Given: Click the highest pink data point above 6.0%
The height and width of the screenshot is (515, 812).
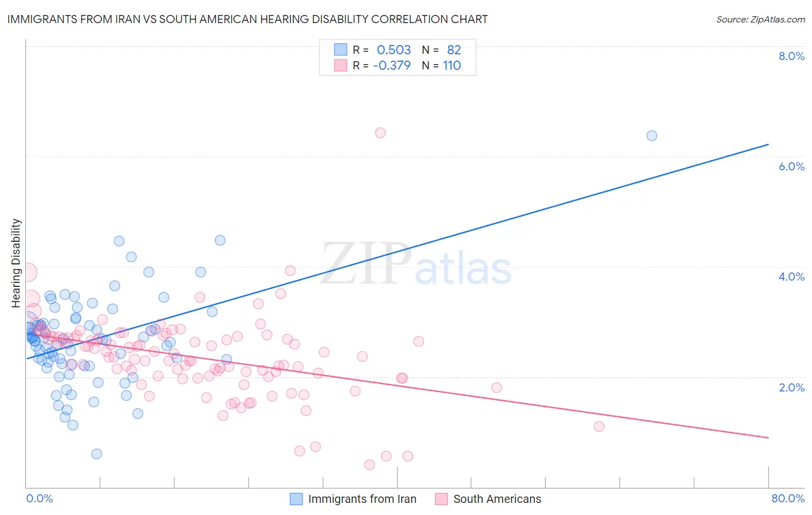Looking at the screenshot, I should tap(380, 133).
